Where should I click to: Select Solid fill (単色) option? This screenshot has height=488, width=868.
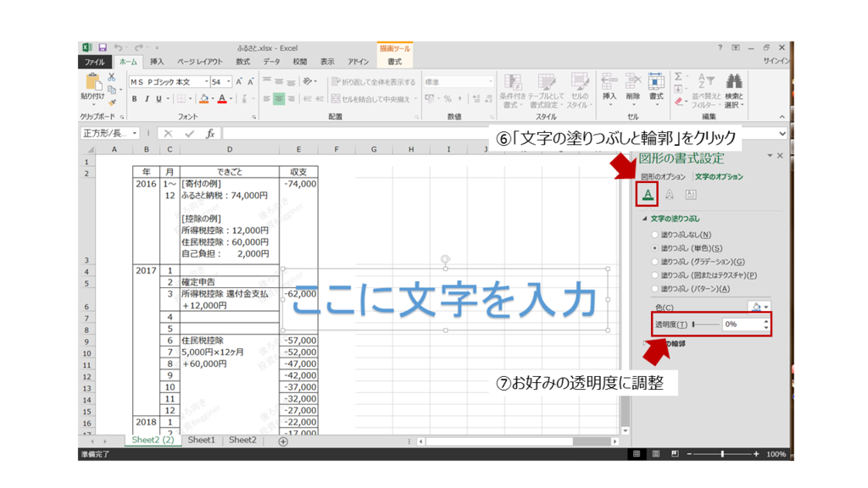tap(655, 248)
